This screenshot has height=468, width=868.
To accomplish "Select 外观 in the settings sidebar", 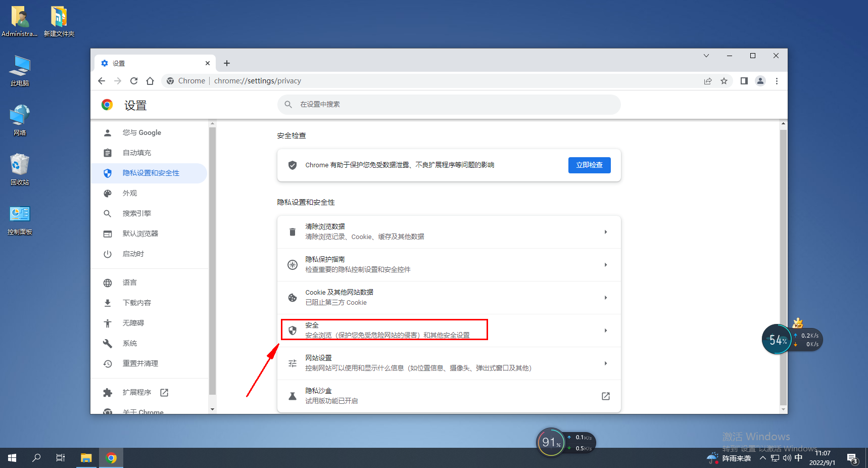I will [x=130, y=193].
